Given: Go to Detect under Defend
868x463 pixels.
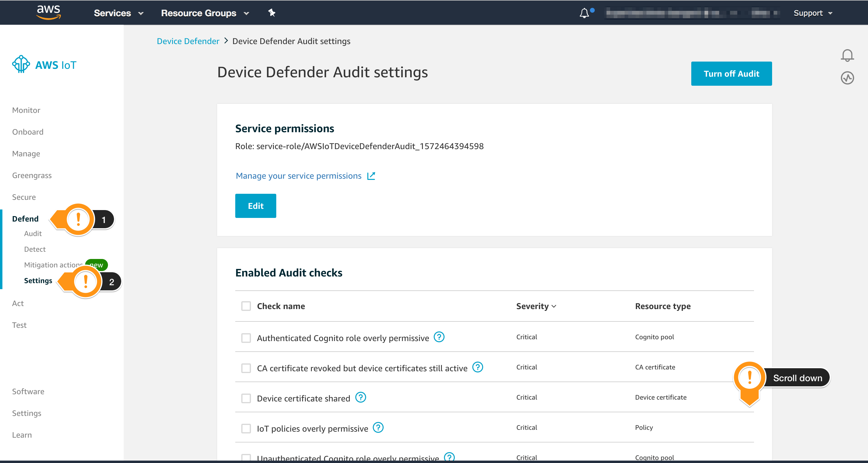Looking at the screenshot, I should pyautogui.click(x=35, y=249).
